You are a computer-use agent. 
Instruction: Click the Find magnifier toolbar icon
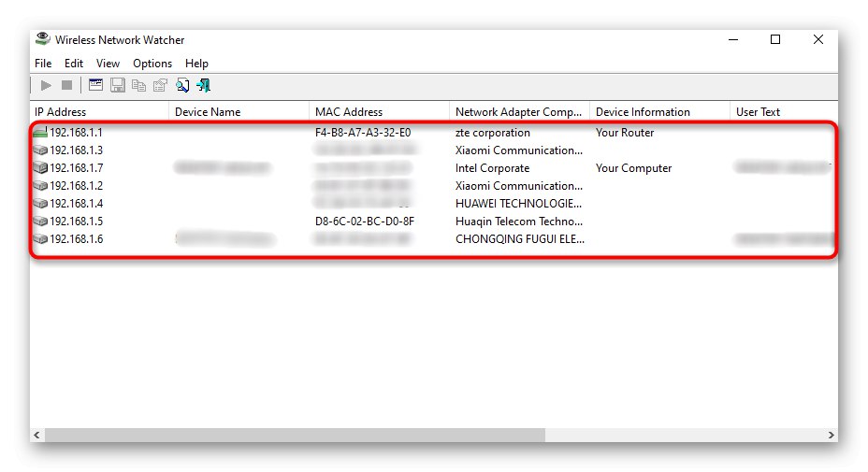coord(182,85)
